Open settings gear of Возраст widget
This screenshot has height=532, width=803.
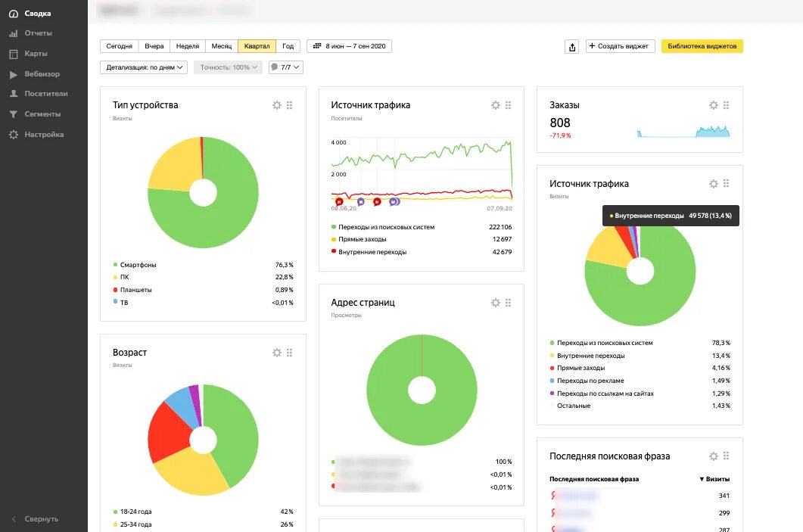(x=277, y=353)
